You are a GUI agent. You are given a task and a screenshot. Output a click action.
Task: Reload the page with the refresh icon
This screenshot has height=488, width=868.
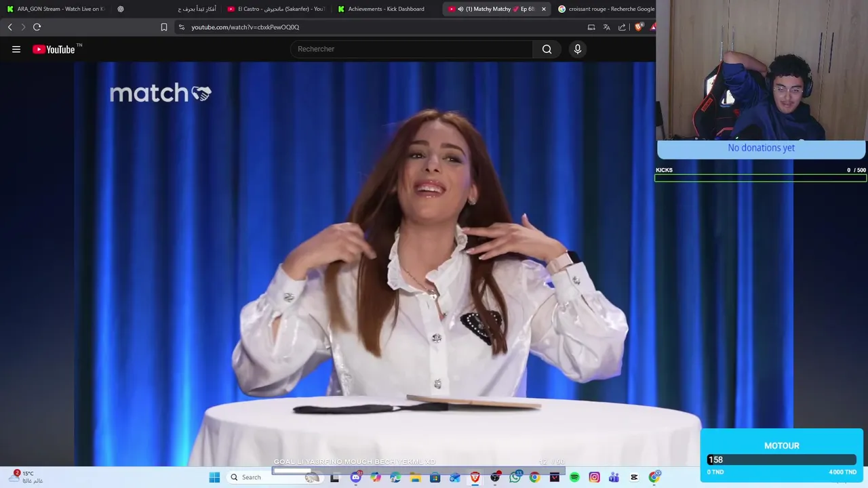point(37,27)
